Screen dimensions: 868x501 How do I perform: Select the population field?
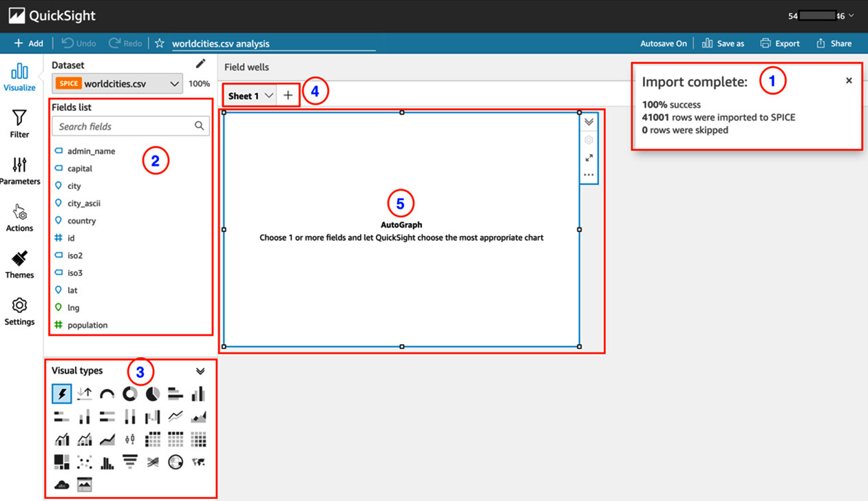pos(87,325)
